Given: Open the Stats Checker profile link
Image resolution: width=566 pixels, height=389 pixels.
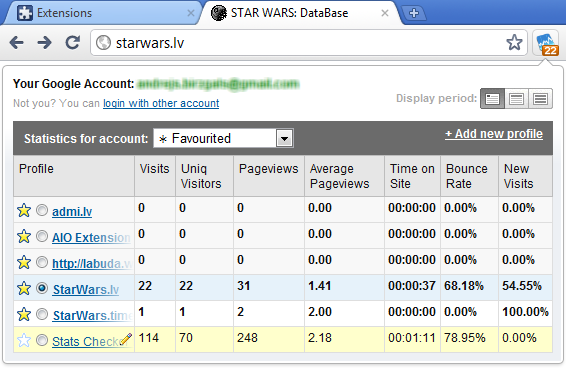Looking at the screenshot, I should (86, 341).
